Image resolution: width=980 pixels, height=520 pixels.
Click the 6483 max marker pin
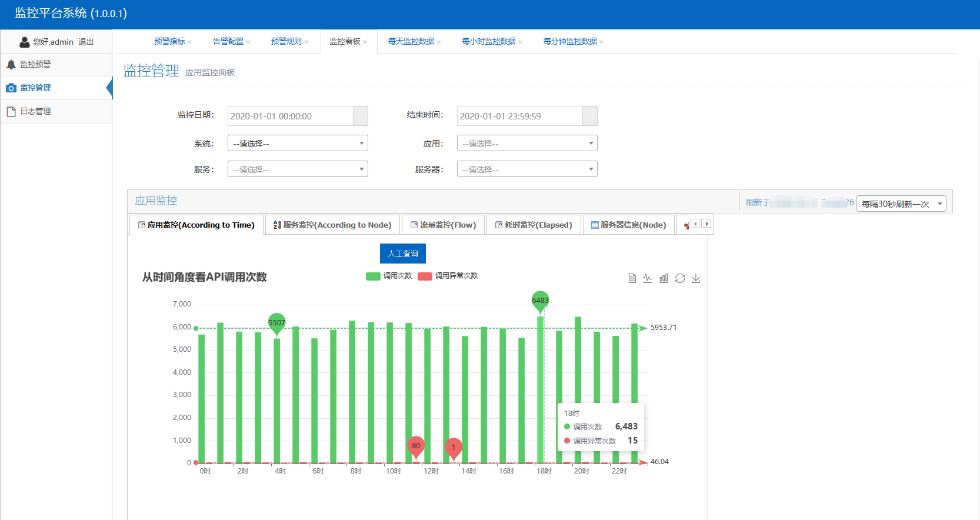coord(540,301)
